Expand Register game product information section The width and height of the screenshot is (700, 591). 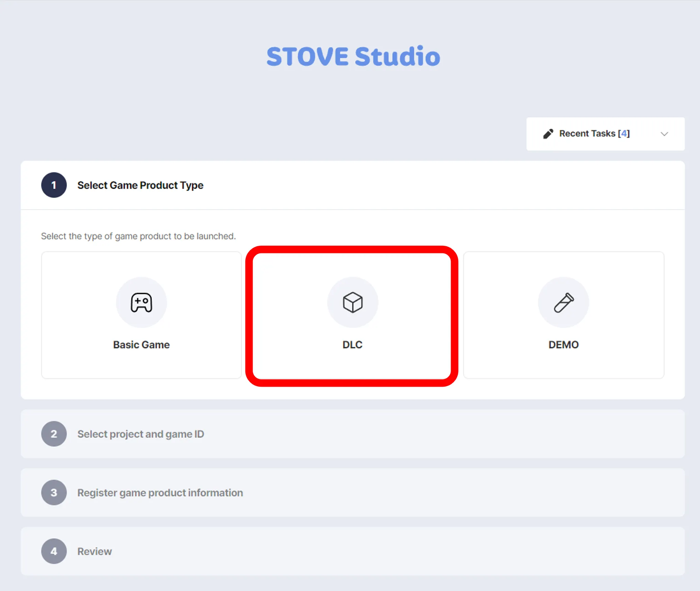coord(160,493)
